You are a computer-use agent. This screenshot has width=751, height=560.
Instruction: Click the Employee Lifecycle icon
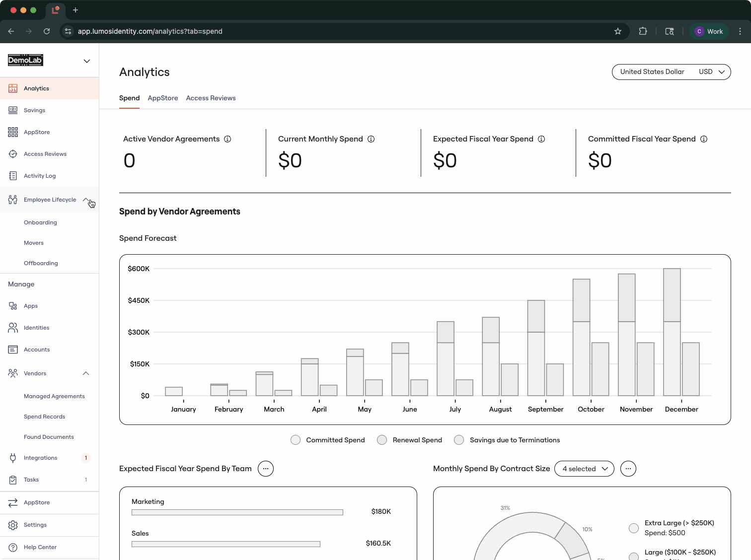[13, 200]
